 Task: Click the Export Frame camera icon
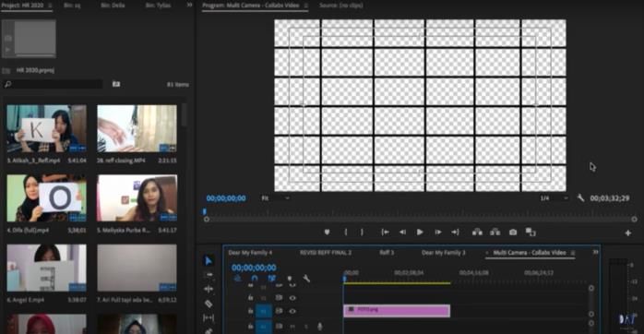click(513, 233)
